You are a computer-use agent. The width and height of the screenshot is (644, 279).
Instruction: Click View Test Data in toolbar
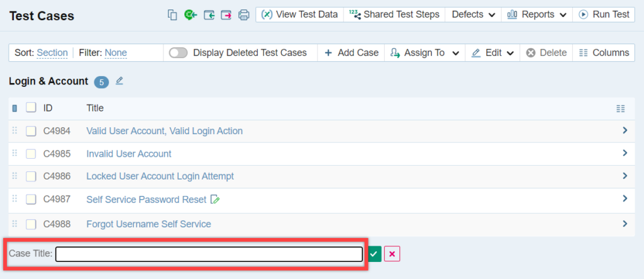coord(299,14)
